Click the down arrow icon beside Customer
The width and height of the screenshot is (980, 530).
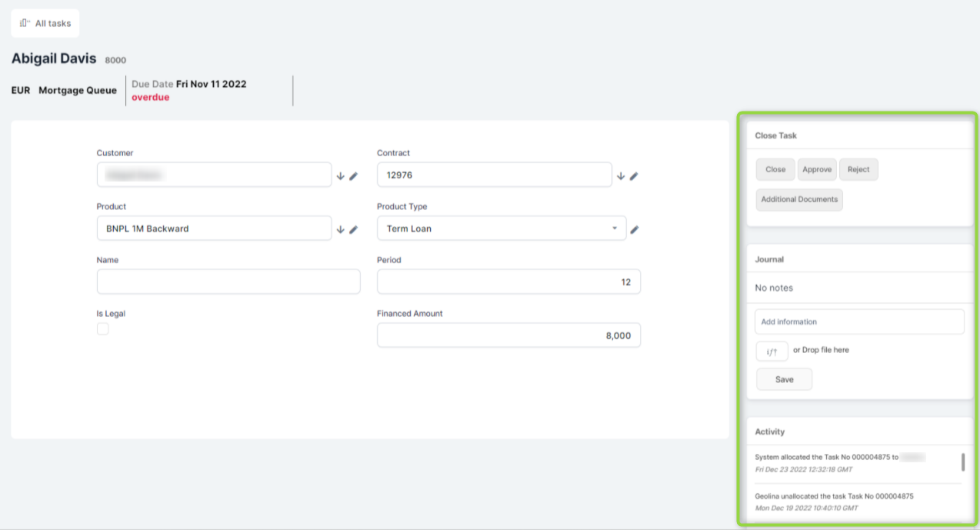coord(341,176)
